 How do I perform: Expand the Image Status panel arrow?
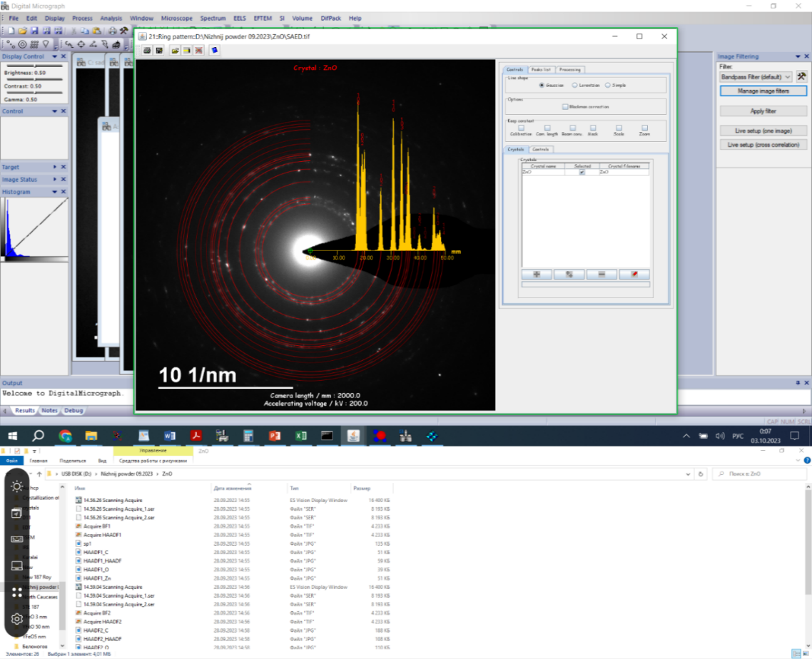point(54,179)
